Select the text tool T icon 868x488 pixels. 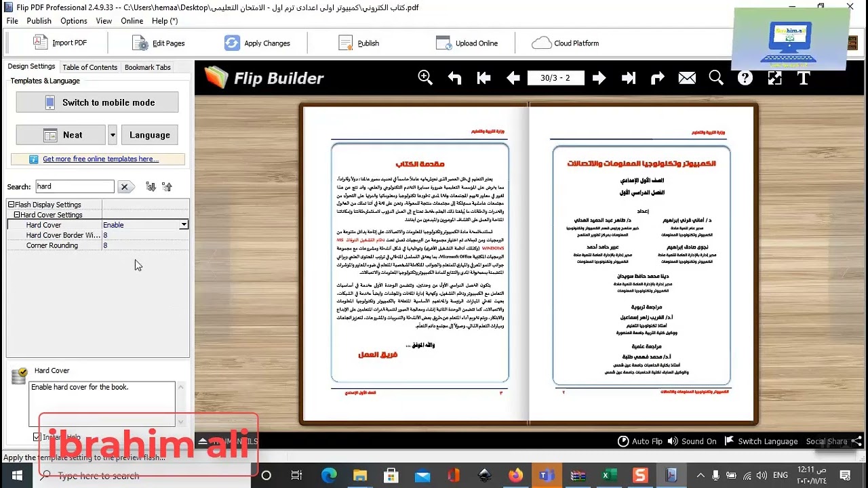click(804, 78)
